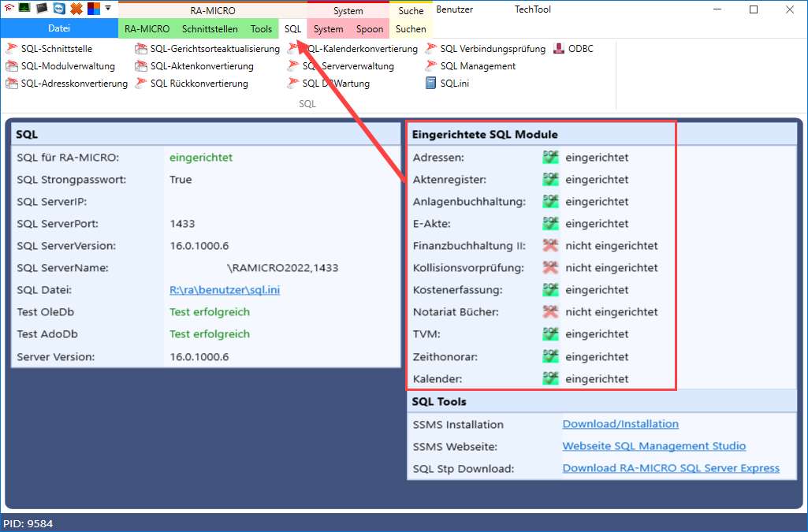Click the four-colored squares icon in quick access bar
Image resolution: width=808 pixels, height=532 pixels.
(x=93, y=8)
